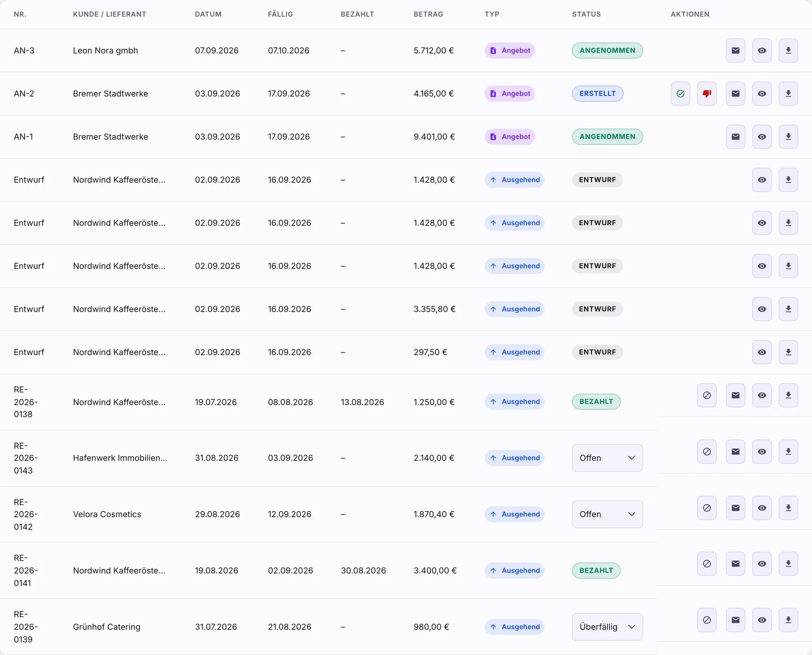Open the Leon Nora gmbh offer row
Image resolution: width=812 pixels, height=655 pixels.
406,51
